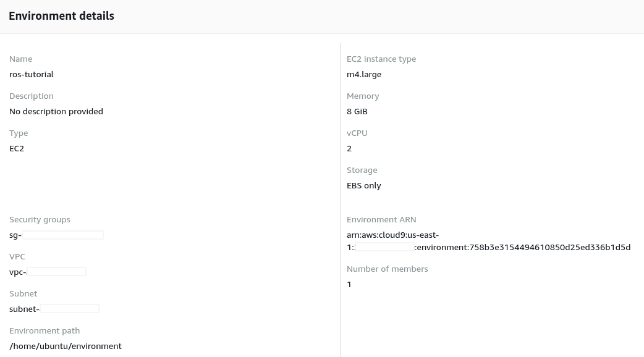Screen dimensions: 644x357
Task: Click the Number of members value 1
Action: pyautogui.click(x=349, y=284)
